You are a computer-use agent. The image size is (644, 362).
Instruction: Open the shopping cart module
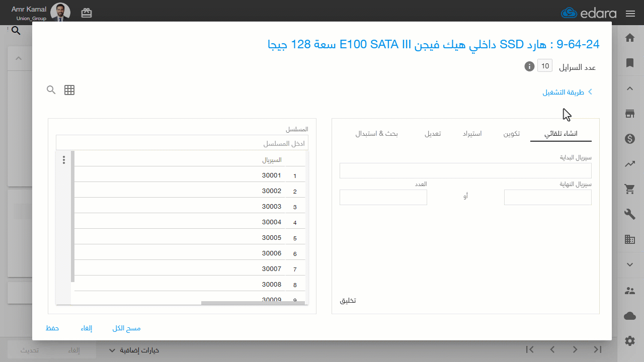[629, 189]
